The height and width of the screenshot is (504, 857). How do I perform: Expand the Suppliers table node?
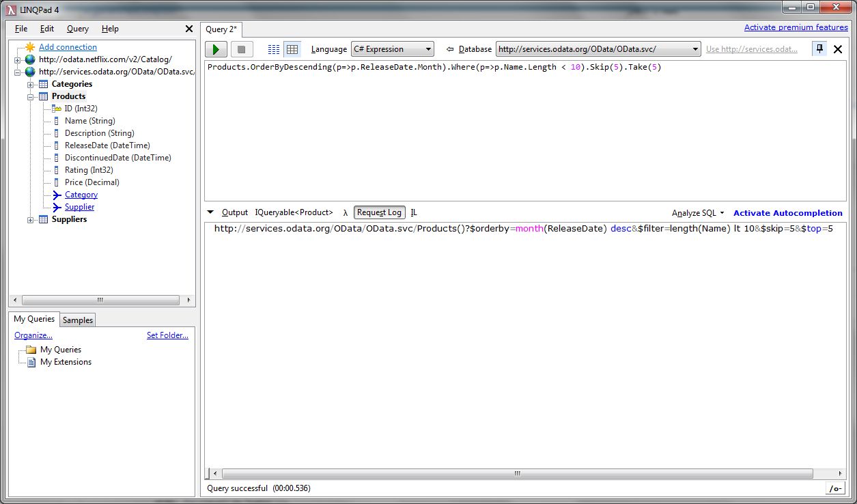[30, 220]
